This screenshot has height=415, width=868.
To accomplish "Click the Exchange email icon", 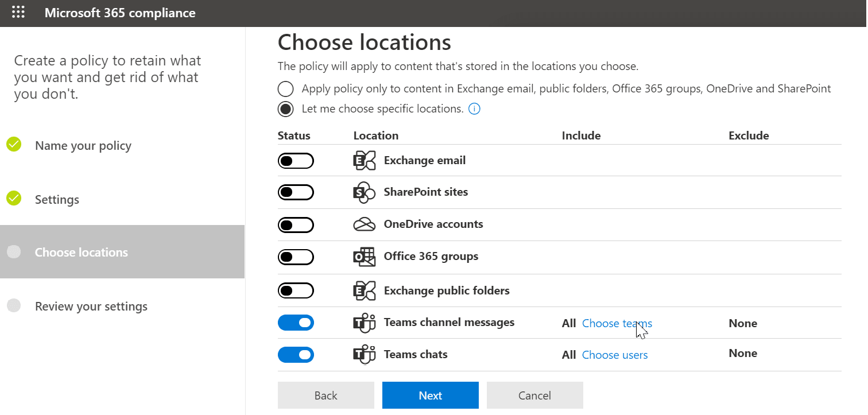I will tap(364, 161).
